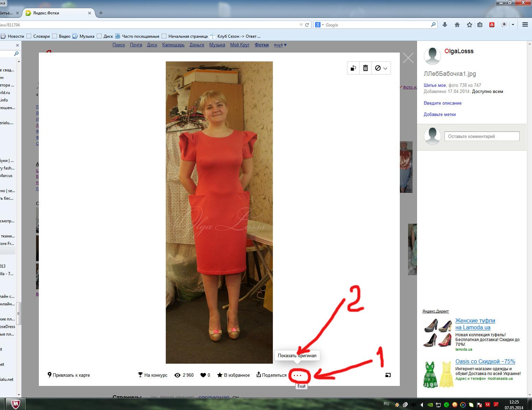Open a new tab with the plus button
The height and width of the screenshot is (410, 532).
click(101, 13)
